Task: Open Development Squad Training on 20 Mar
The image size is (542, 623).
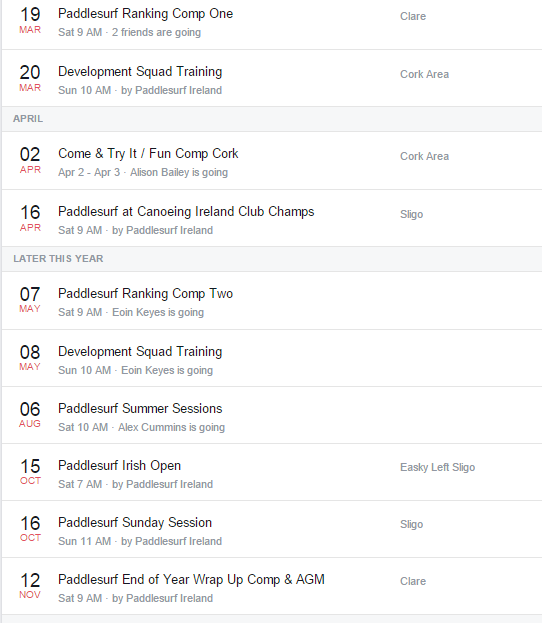Action: (140, 72)
